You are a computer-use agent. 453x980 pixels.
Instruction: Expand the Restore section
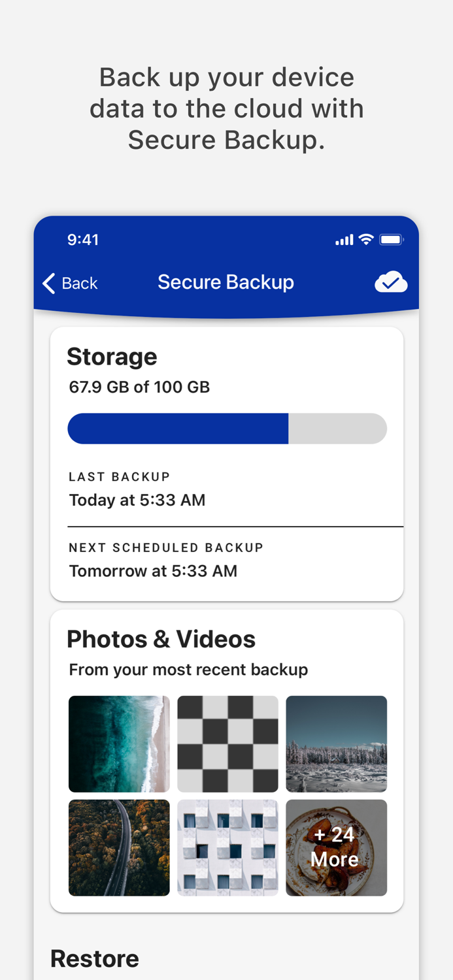95,958
